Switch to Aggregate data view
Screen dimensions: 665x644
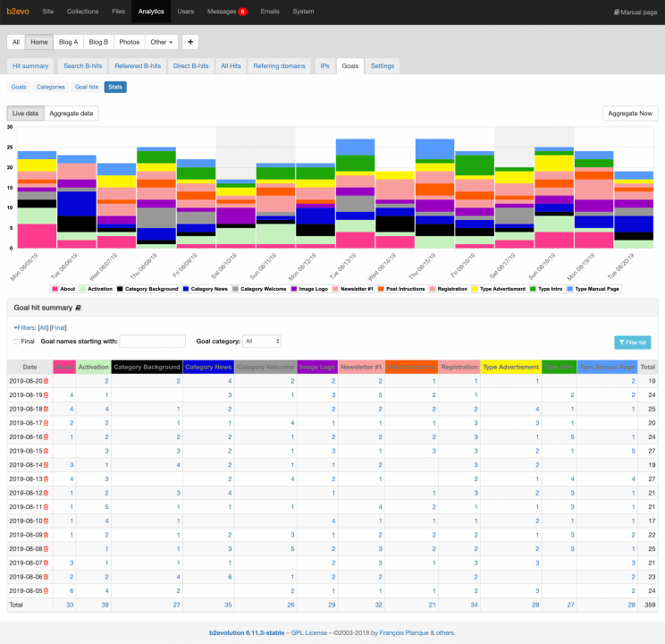pyautogui.click(x=72, y=114)
